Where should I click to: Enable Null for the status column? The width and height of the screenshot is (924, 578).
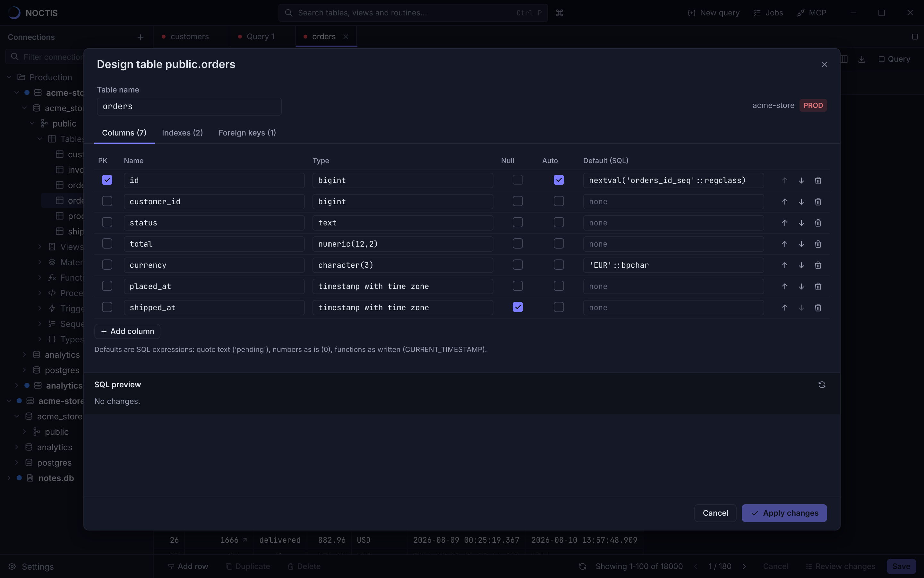tap(518, 222)
